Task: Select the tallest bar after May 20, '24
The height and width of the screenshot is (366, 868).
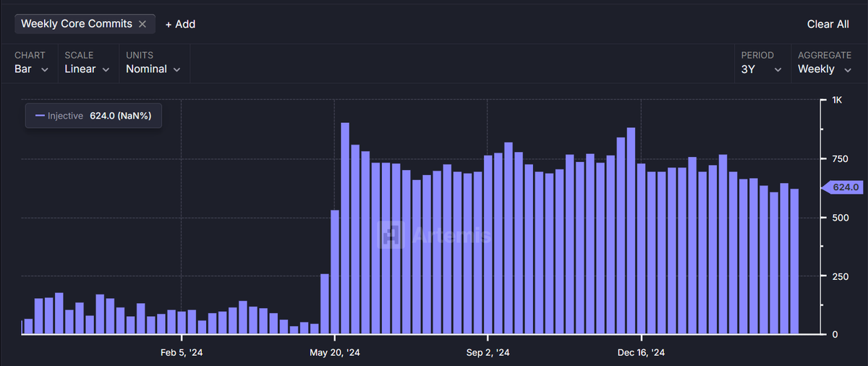Action: [x=345, y=229]
